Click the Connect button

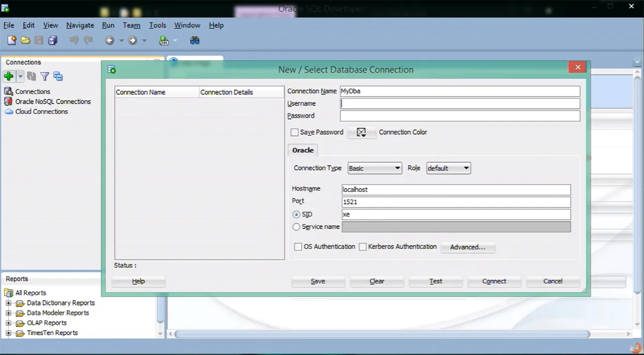click(494, 281)
